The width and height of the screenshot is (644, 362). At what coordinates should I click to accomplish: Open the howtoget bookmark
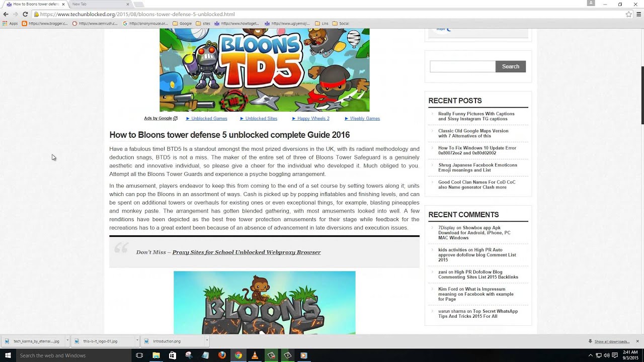point(236,23)
